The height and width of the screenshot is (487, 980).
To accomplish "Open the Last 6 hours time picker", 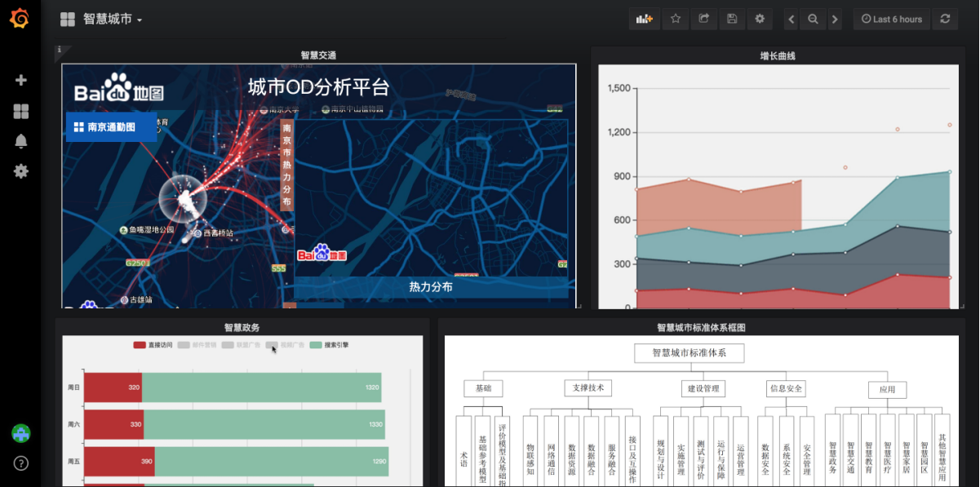I will tap(891, 19).
